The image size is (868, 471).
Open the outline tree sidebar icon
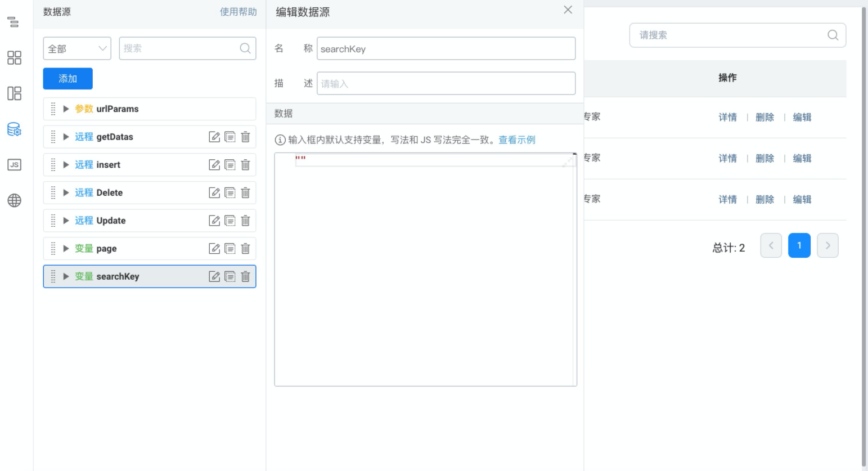click(x=14, y=22)
